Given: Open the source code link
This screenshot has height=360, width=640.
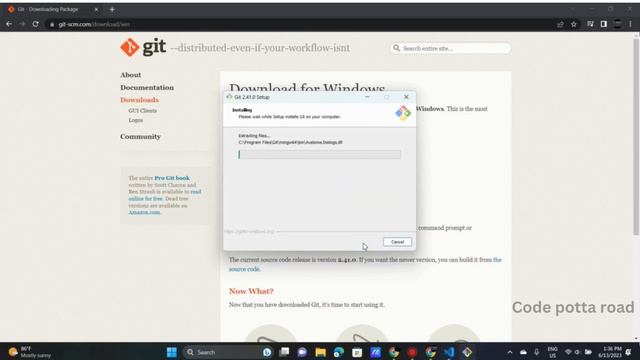Looking at the screenshot, I should coord(244,269).
